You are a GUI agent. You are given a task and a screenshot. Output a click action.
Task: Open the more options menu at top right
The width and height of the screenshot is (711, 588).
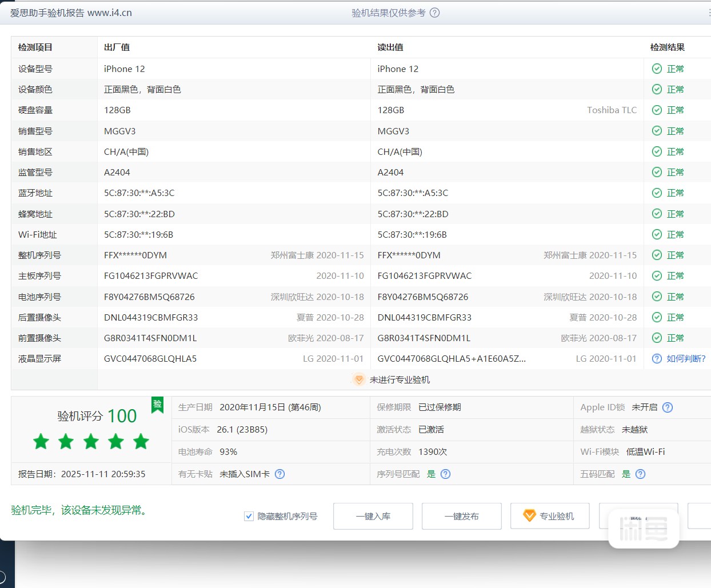[709, 13]
